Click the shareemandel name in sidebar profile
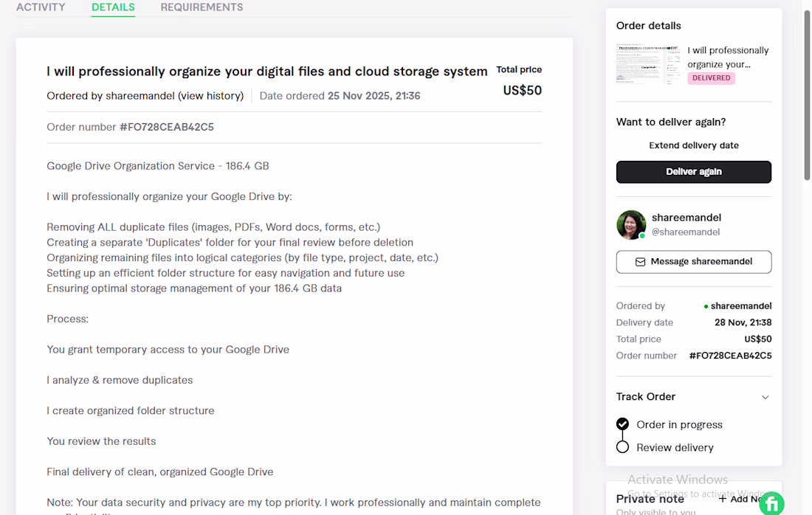Image resolution: width=812 pixels, height=515 pixels. tap(687, 218)
